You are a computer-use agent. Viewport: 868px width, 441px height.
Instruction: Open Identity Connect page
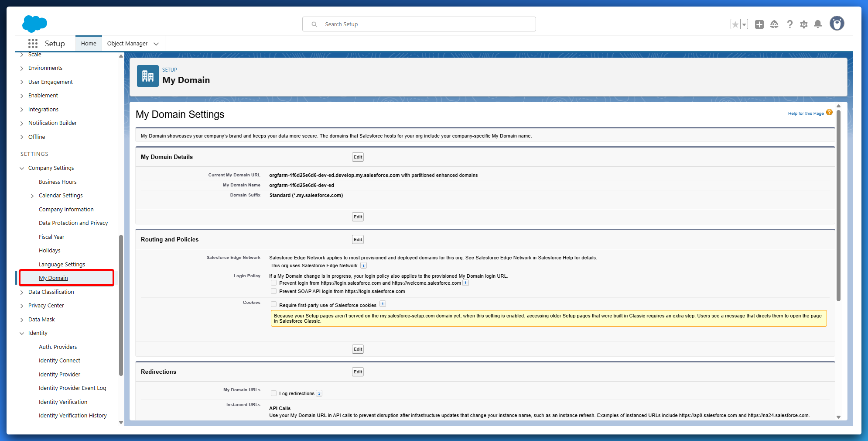pyautogui.click(x=60, y=360)
